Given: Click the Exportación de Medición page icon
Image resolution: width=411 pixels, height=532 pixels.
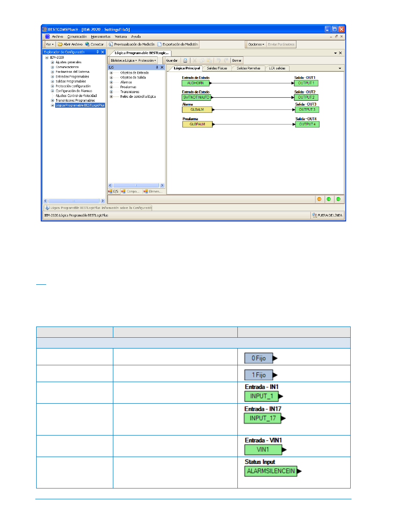Looking at the screenshot, I should point(159,44).
